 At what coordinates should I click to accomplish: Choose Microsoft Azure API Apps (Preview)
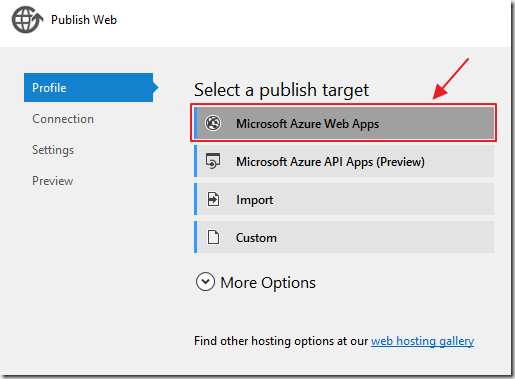coord(344,161)
